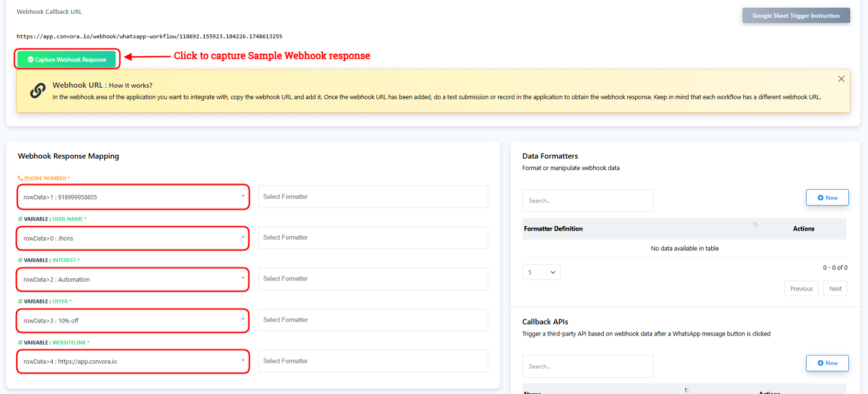
Task: Click Select Formatter for WEBSITELINK row
Action: tap(373, 361)
